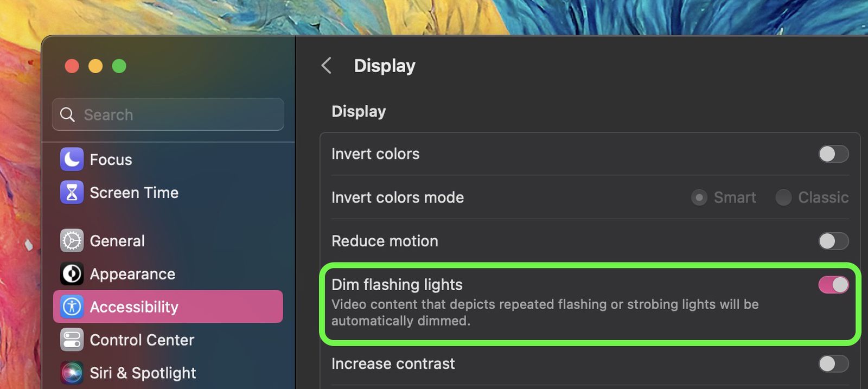The image size is (868, 389).
Task: Open Siri & Spotlight settings
Action: pyautogui.click(x=70, y=373)
